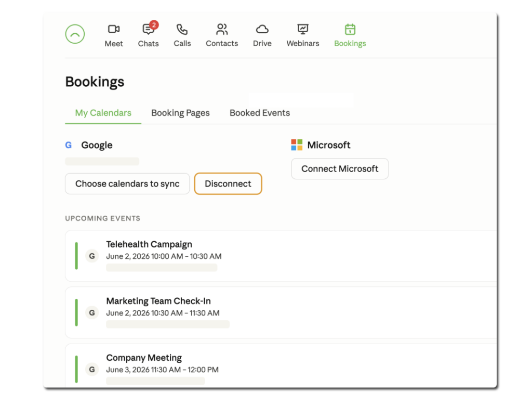532x406 pixels.
Task: Open the Company Meeting event title
Action: click(144, 358)
